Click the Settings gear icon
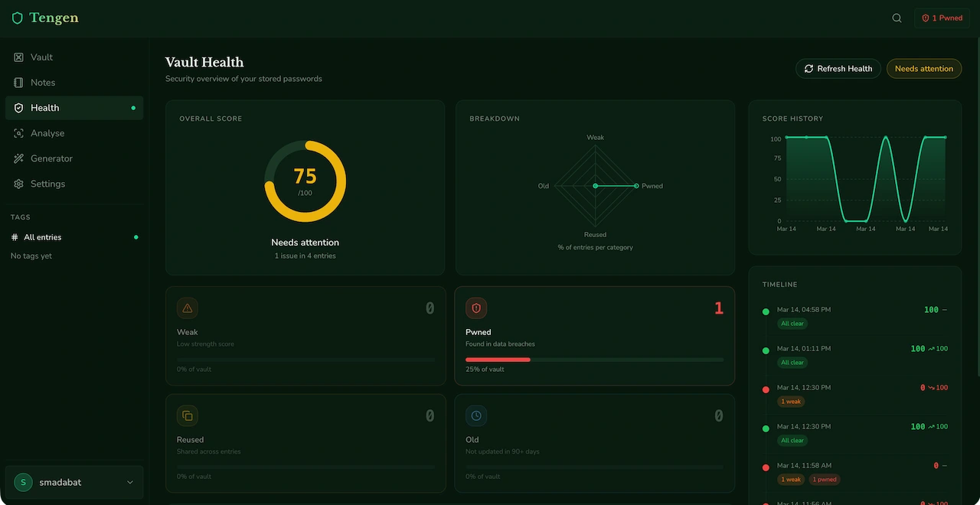The image size is (980, 505). [19, 184]
